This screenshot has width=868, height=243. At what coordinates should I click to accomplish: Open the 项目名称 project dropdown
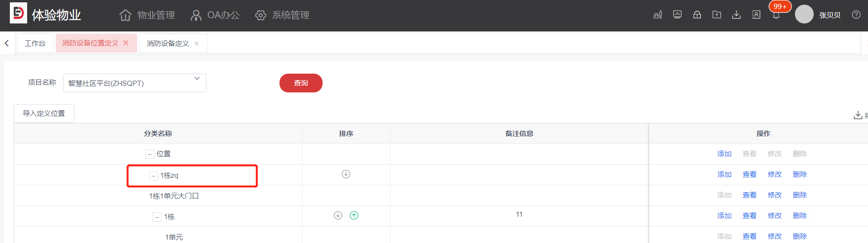[x=135, y=83]
